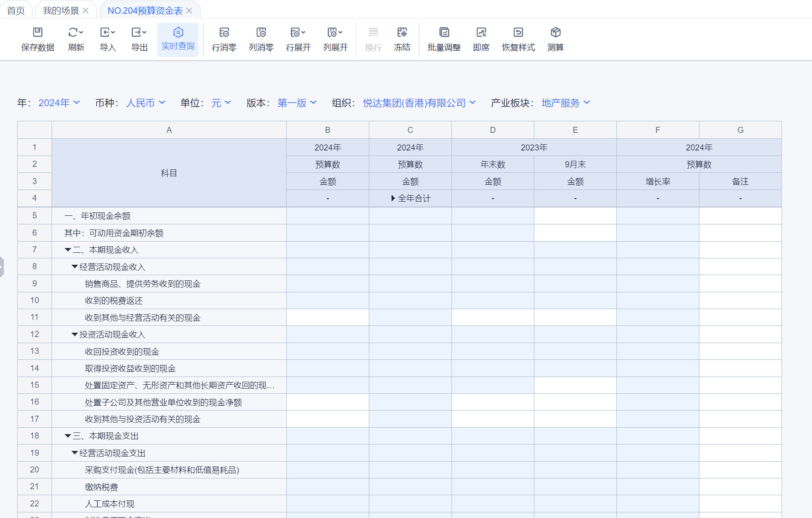Open the organization 悦达集团(香港)有限公司 dropdown
The height and width of the screenshot is (518, 812).
click(419, 103)
